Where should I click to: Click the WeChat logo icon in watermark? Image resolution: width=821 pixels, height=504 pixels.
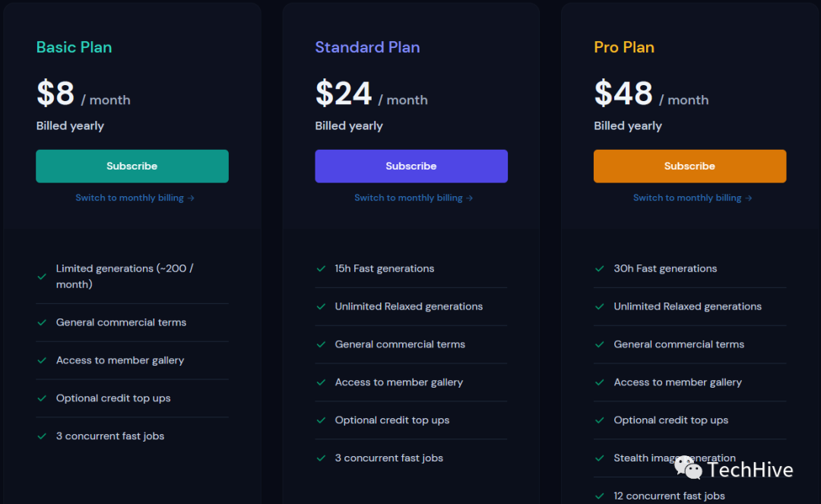689,468
